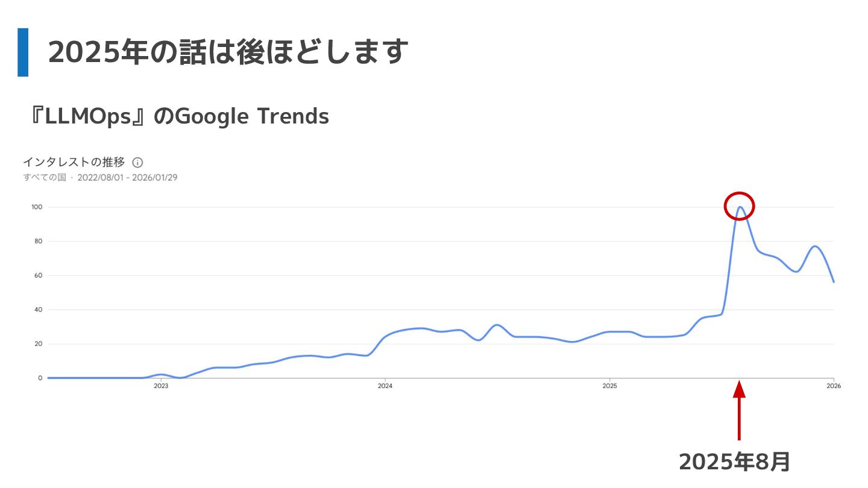Select the 2025年8月 annotation label
The image size is (868, 488).
(x=734, y=462)
